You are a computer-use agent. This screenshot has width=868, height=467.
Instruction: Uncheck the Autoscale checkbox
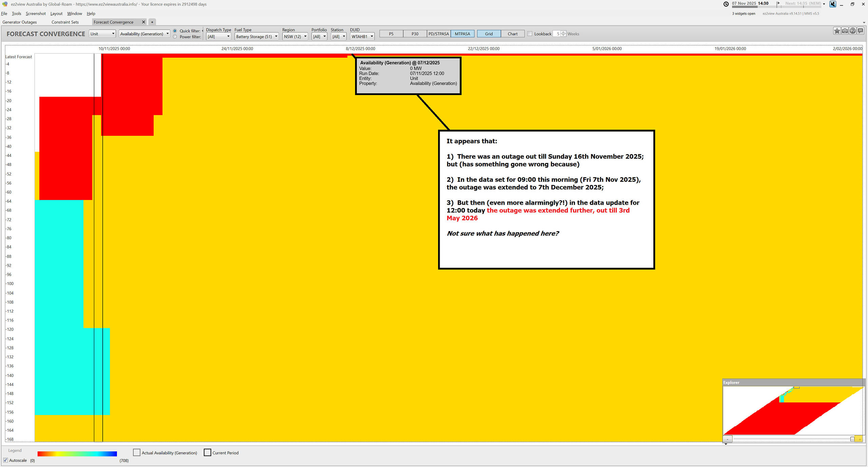pos(5,460)
